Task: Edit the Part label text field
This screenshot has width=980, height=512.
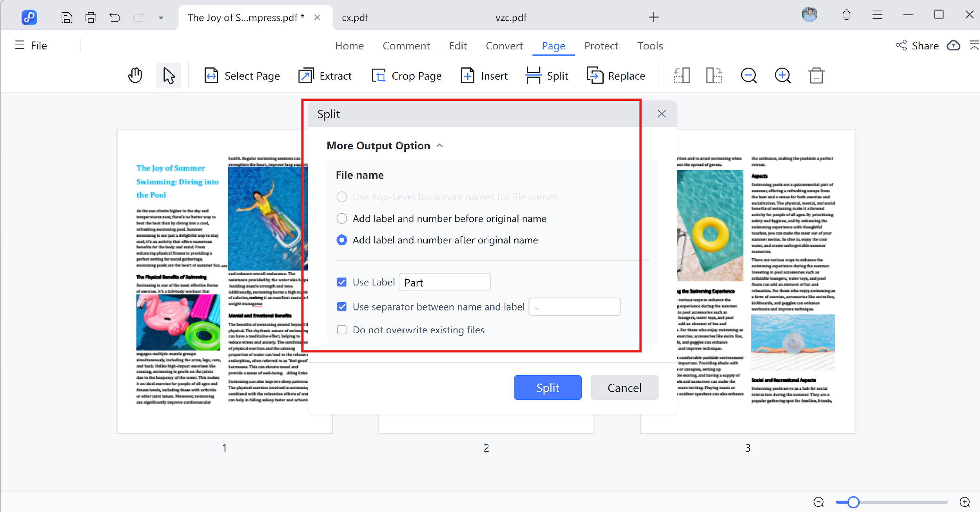Action: (444, 282)
